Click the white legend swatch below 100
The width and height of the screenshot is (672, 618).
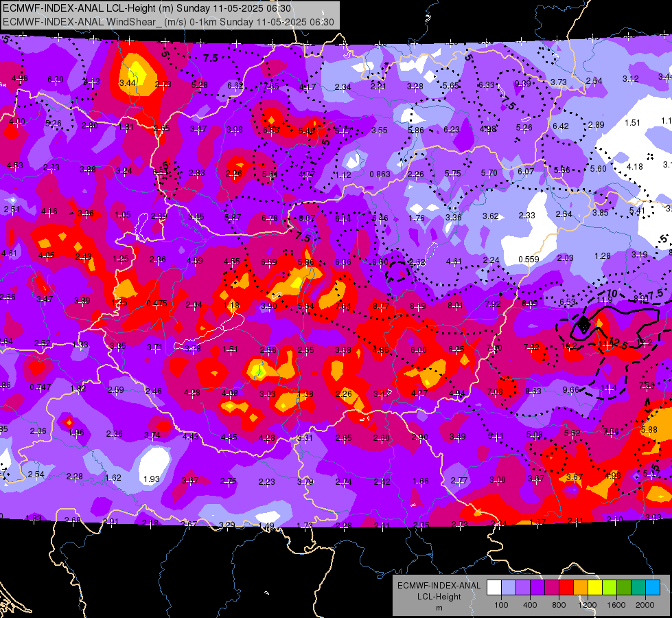[x=494, y=588]
